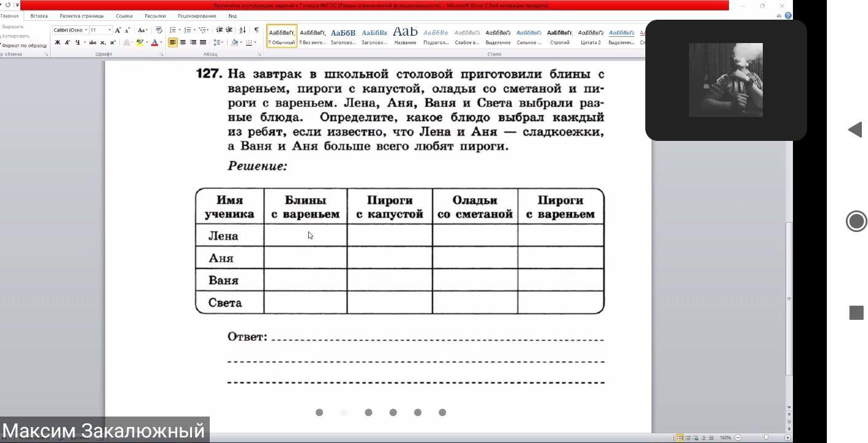Open Абзац dialog launcher
Screen dimensions: 868x443
pos(259,55)
